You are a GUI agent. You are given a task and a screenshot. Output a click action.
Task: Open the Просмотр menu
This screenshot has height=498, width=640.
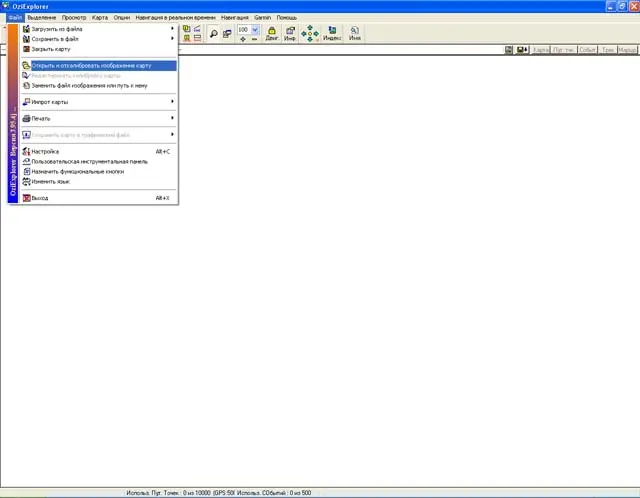(74, 18)
